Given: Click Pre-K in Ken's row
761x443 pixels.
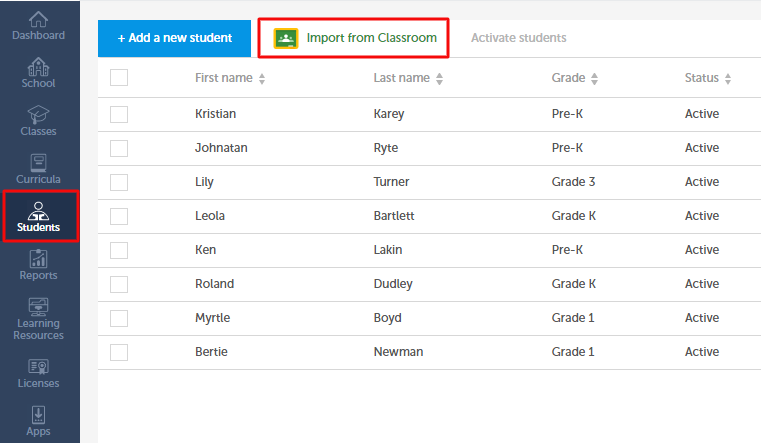Looking at the screenshot, I should pyautogui.click(x=567, y=250).
